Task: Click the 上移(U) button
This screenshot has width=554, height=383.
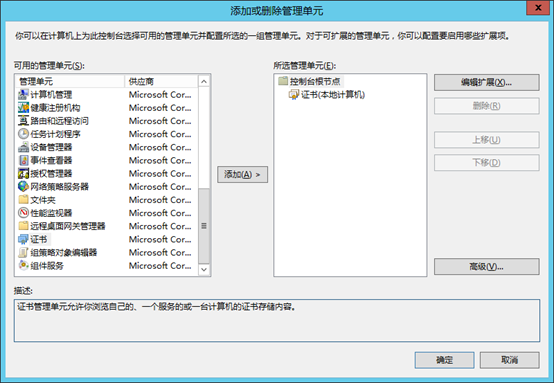Action: (487, 140)
